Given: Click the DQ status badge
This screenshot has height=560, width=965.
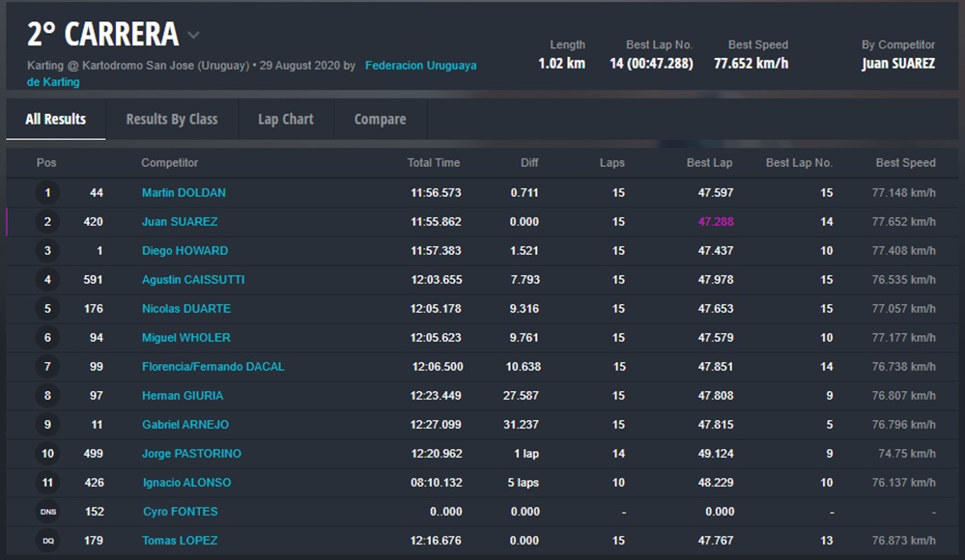Looking at the screenshot, I should click(x=47, y=541).
